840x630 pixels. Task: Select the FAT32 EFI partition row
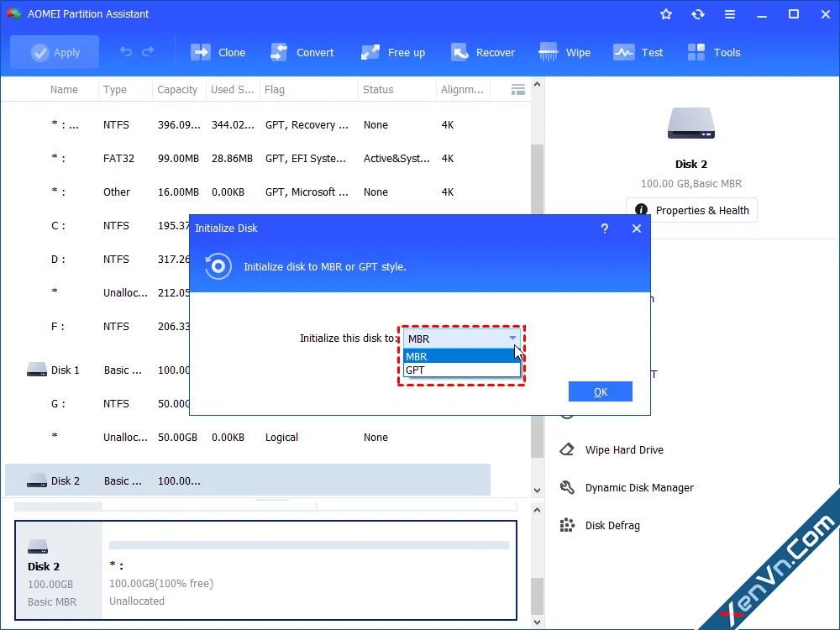click(x=248, y=158)
